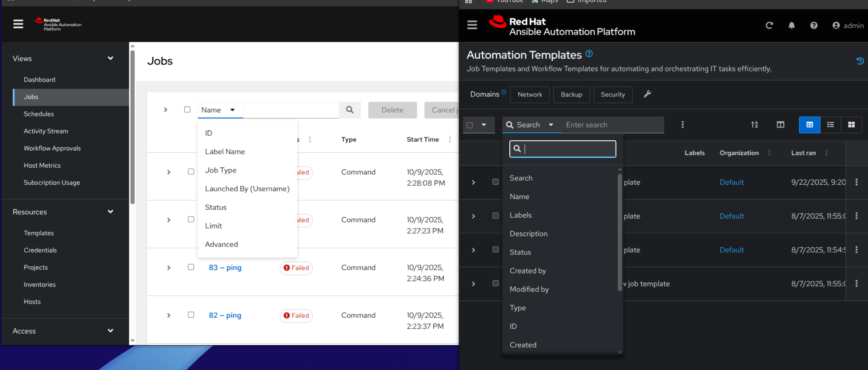Choose Job Type from the filter menu
The width and height of the screenshot is (868, 370).
click(221, 170)
